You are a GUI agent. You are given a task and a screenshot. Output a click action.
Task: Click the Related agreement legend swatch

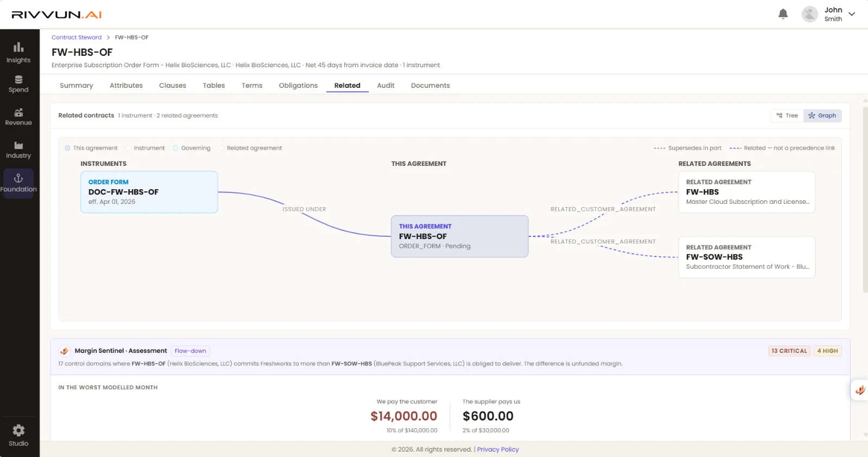coord(221,148)
